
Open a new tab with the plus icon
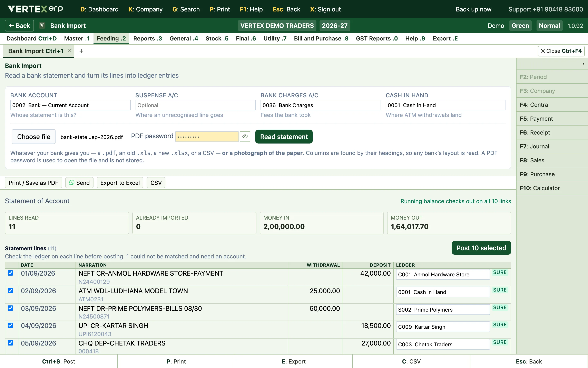click(81, 51)
